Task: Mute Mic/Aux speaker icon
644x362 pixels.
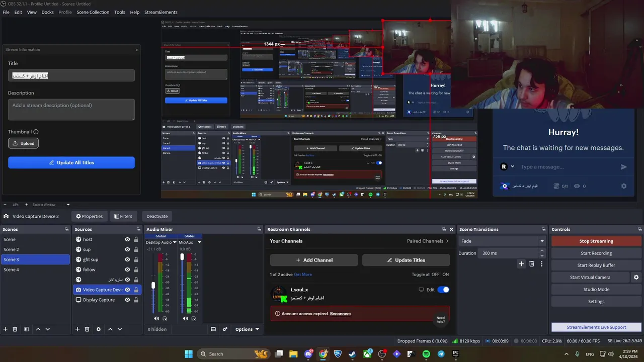Action: pyautogui.click(x=186, y=318)
